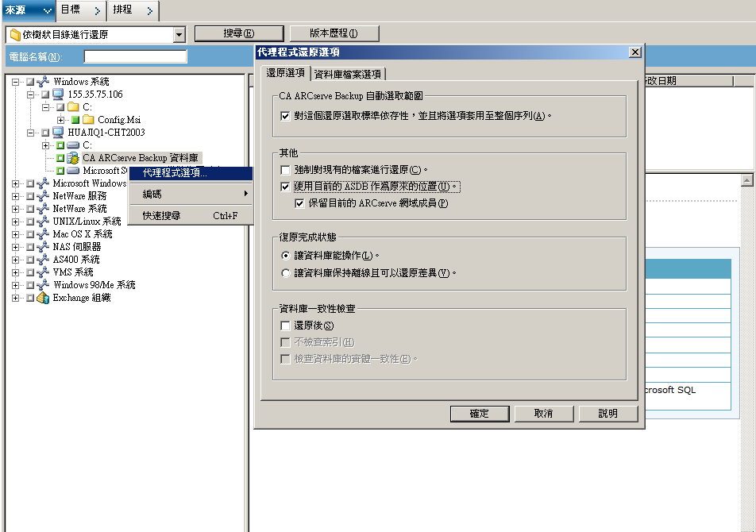Expand the Config.Msi folder node
Viewport: 756px width, 532px height.
pyautogui.click(x=60, y=120)
